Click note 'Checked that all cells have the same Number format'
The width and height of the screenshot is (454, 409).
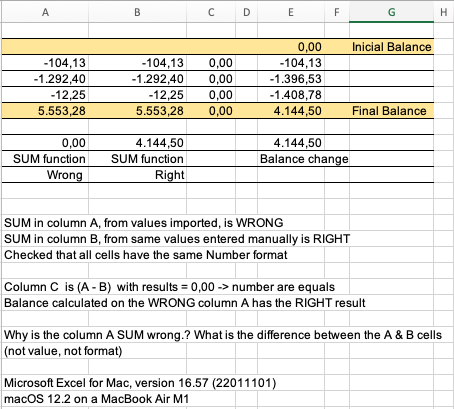[x=145, y=255]
